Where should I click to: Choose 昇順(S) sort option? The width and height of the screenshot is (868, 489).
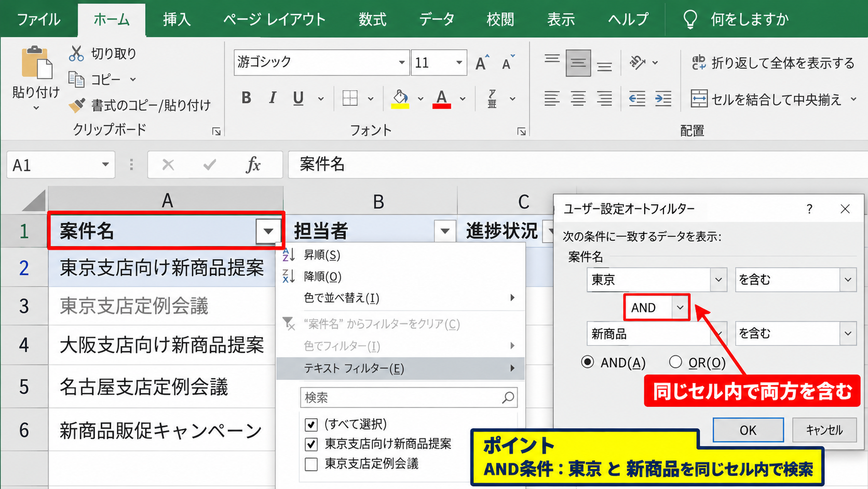(322, 255)
